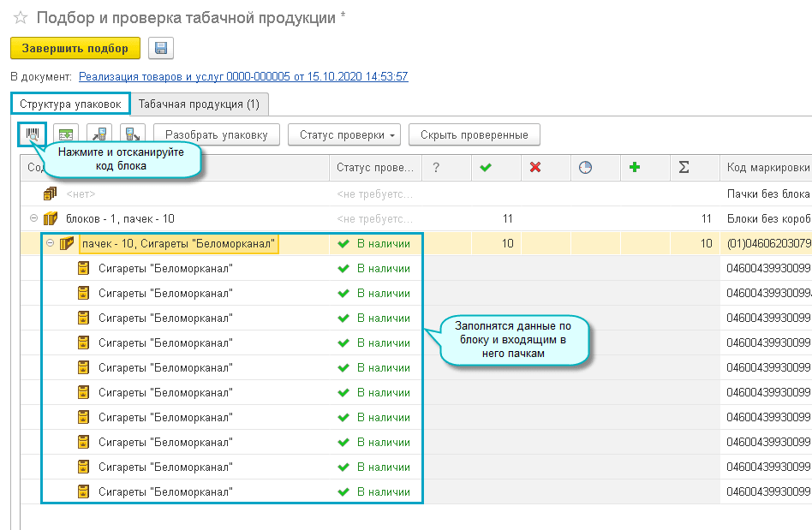Screen dimensions: 812x530
Task: Select the Структура упаковок tab
Action: (70, 104)
